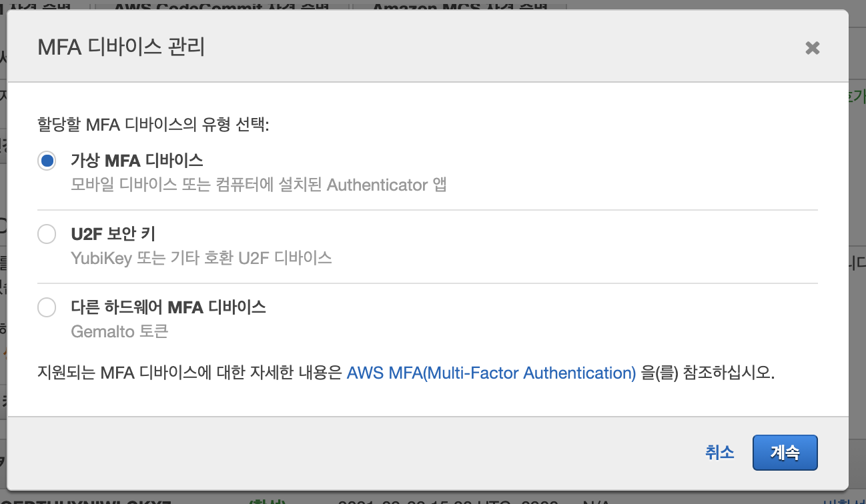The image size is (866, 504).
Task: Select the 가상 MFA 디바이스 radio button
Action: click(47, 161)
